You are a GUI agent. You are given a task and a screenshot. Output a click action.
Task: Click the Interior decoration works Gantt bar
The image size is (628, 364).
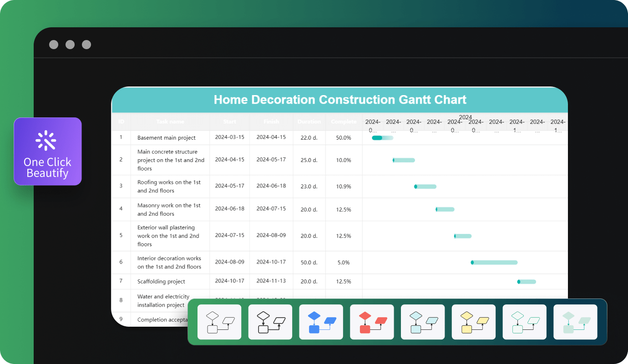click(494, 262)
